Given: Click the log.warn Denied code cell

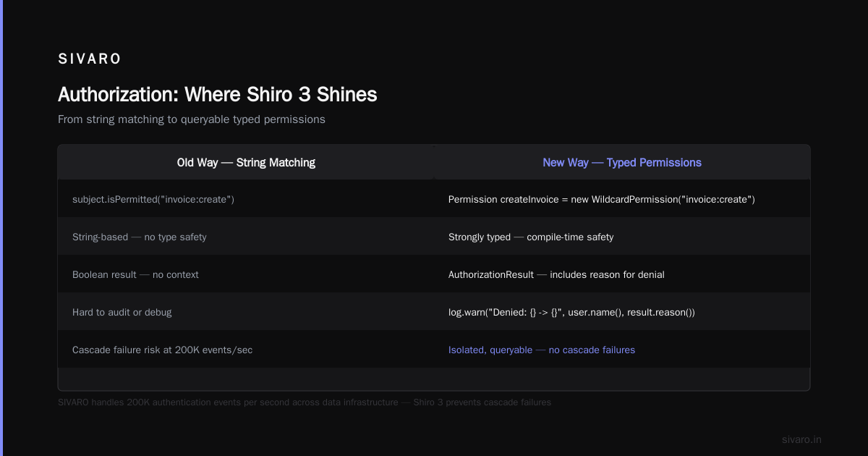Looking at the screenshot, I should 571,312.
